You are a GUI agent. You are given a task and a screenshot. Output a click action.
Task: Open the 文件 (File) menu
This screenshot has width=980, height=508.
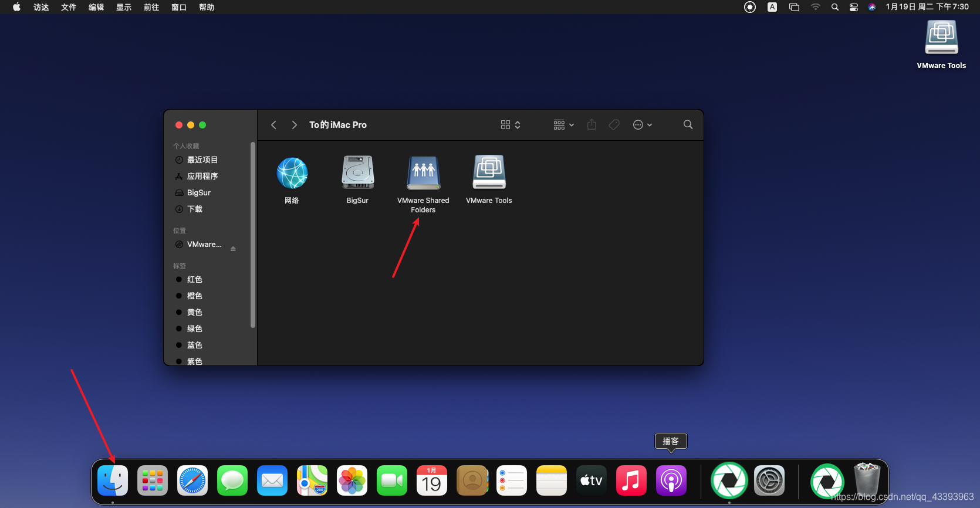[x=69, y=7]
